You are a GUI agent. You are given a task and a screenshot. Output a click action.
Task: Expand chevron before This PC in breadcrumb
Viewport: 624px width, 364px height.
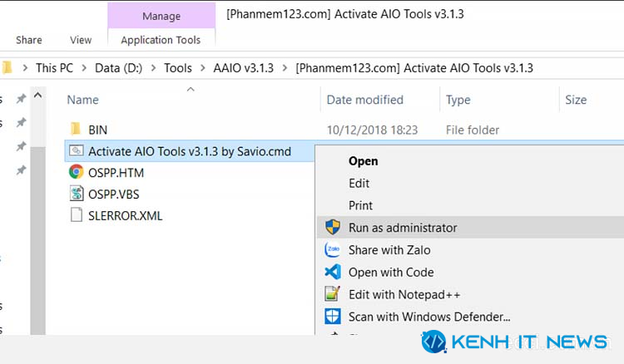tap(25, 68)
